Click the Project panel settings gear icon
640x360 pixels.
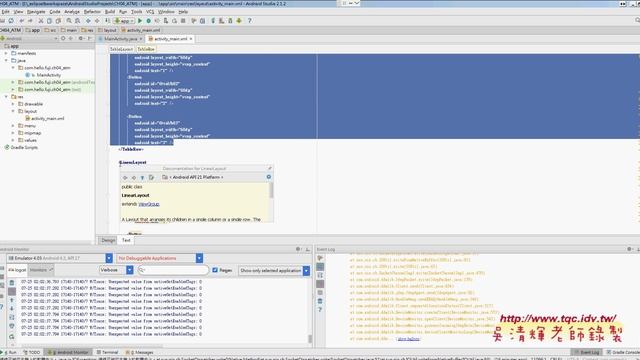click(x=80, y=38)
